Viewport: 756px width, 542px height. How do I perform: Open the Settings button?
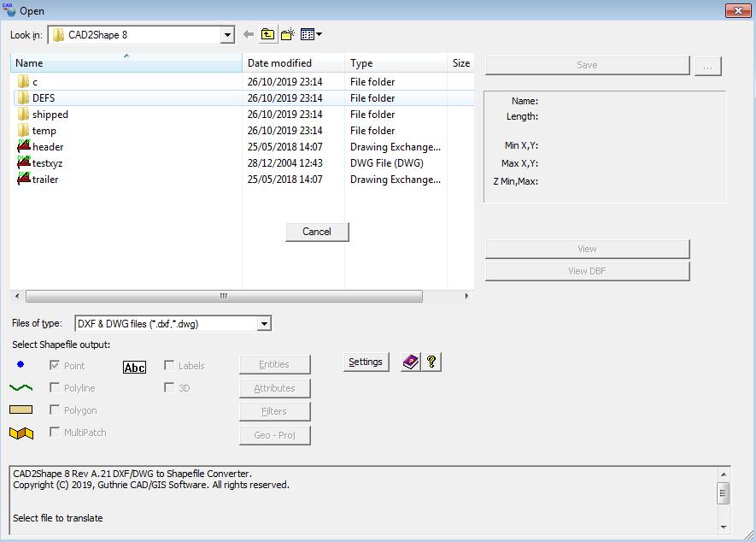point(366,362)
